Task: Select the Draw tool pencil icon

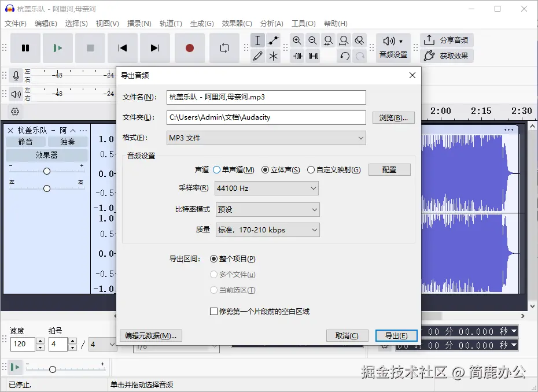Action: tap(258, 56)
